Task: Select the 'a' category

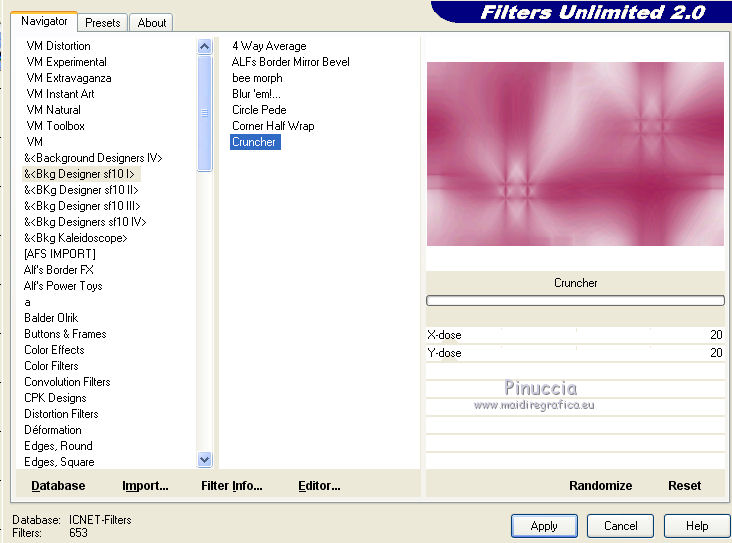Action: (28, 302)
